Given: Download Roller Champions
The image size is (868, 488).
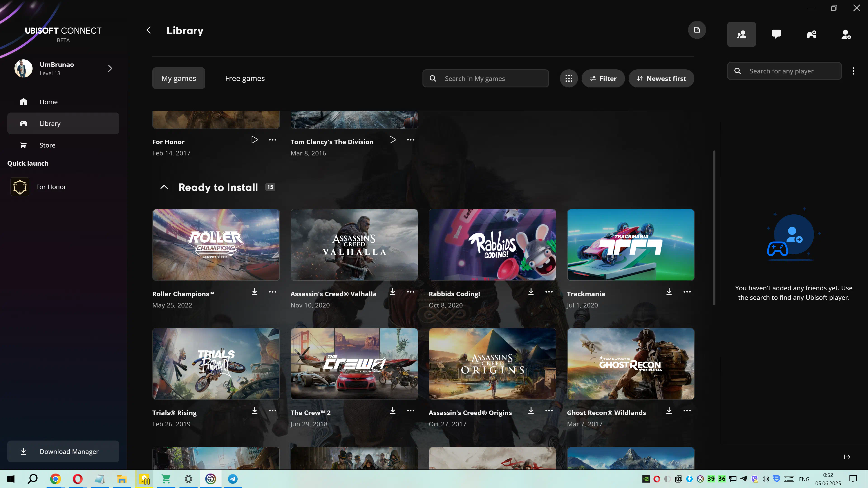Looking at the screenshot, I should 254,292.
